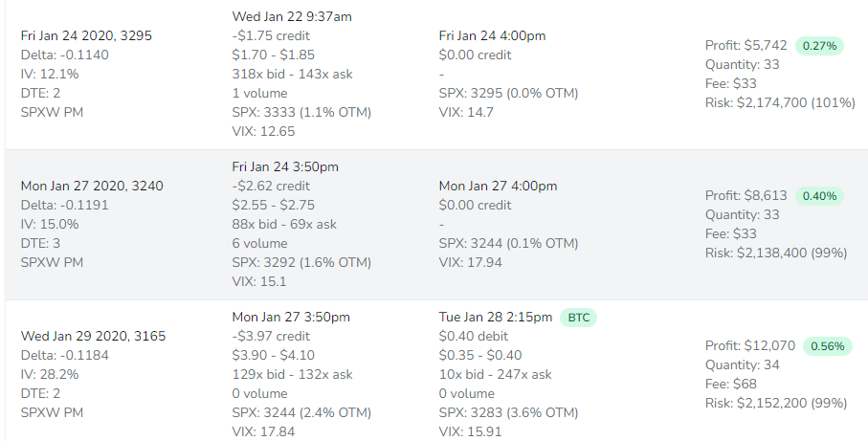Select the Fri Jan 24 2020, 3295 trade
Viewport: 868px width, 441px height.
pos(86,35)
